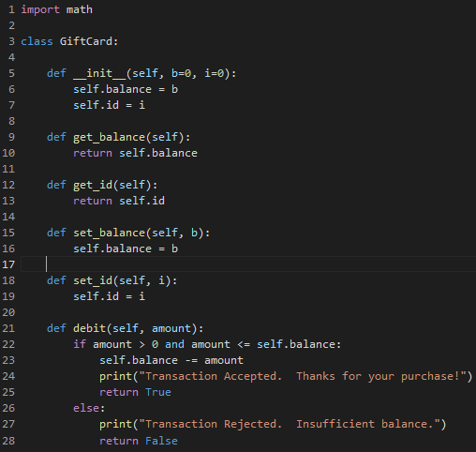The height and width of the screenshot is (452, 476).
Task: Click the 'amount' parameter on line 21
Action: [171, 328]
